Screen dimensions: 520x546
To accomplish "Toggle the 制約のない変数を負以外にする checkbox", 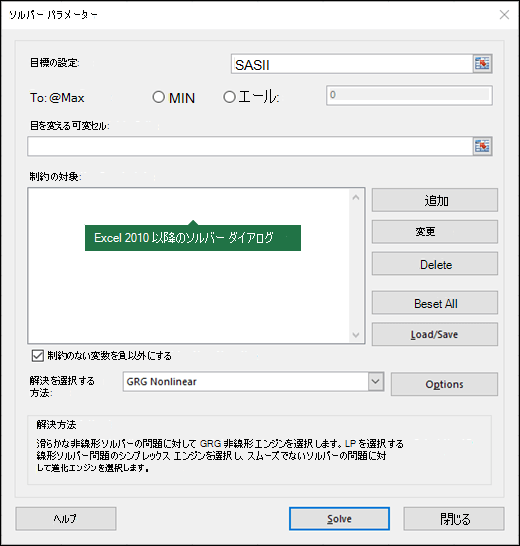I will pyautogui.click(x=37, y=356).
